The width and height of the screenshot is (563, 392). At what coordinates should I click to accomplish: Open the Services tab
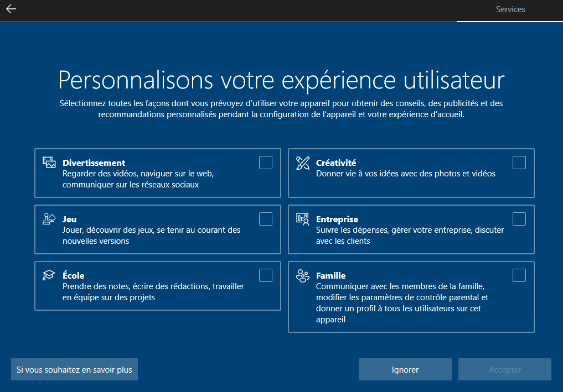pyautogui.click(x=510, y=9)
